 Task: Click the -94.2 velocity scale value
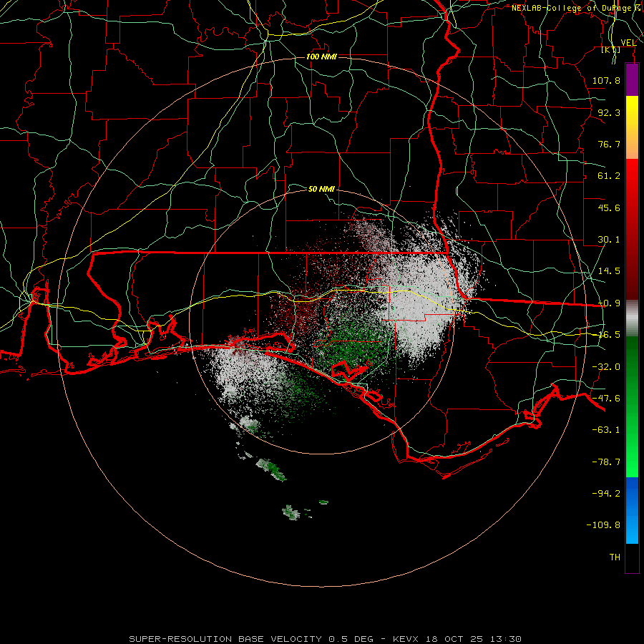point(606,494)
